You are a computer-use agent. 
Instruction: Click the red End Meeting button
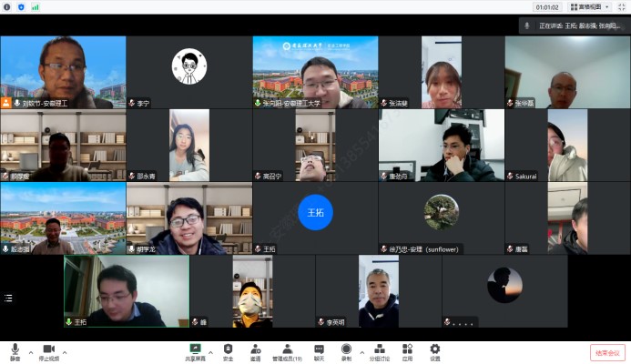[x=607, y=352]
